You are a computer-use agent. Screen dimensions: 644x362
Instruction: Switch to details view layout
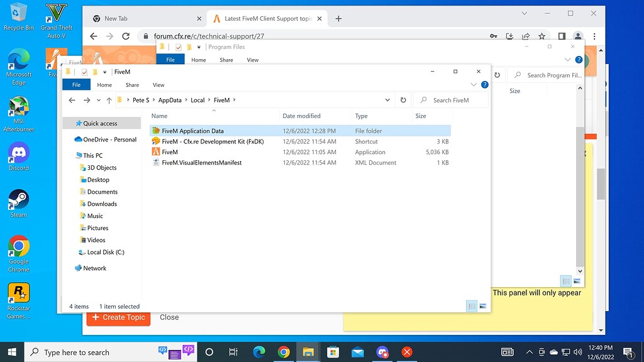(472, 306)
